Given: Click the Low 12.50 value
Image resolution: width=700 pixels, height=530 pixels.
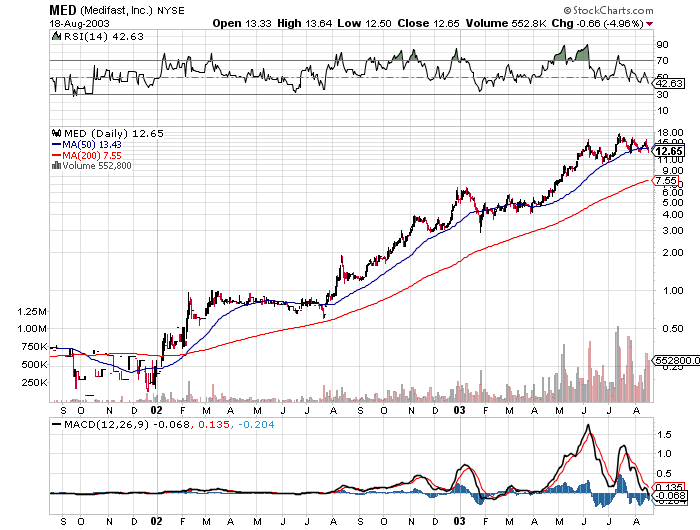Looking at the screenshot, I should (364, 23).
